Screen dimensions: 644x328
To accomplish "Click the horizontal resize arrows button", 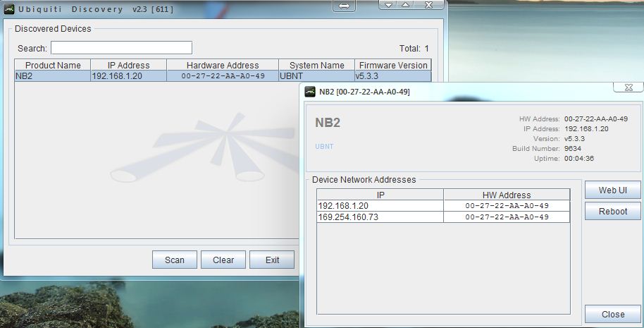I will (344, 6).
